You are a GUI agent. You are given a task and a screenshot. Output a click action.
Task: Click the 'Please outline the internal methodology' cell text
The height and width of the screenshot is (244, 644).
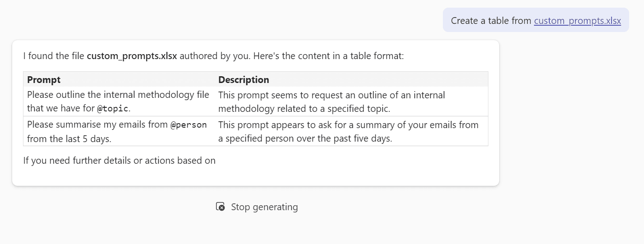click(x=118, y=101)
